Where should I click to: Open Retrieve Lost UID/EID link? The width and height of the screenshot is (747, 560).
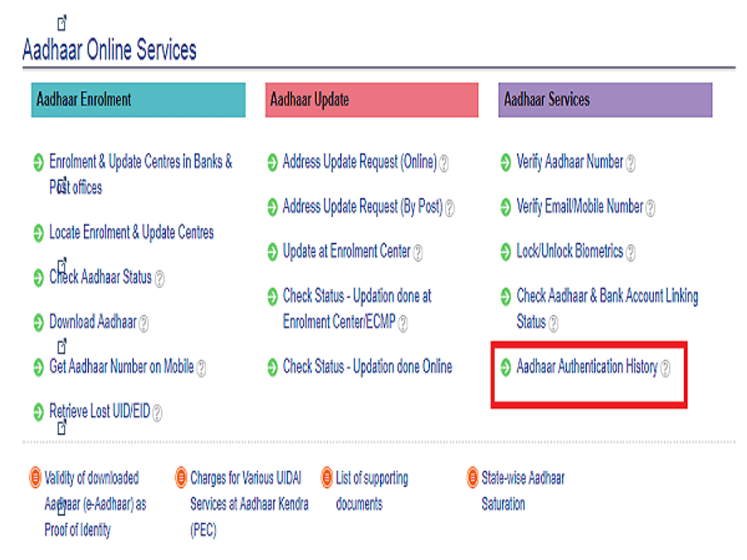click(x=100, y=411)
